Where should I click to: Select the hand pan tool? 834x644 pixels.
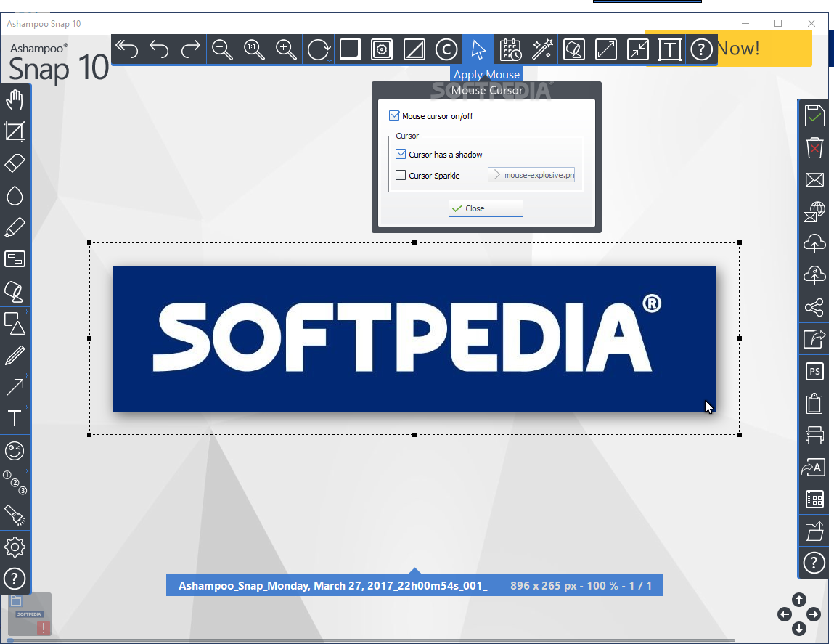[15, 100]
